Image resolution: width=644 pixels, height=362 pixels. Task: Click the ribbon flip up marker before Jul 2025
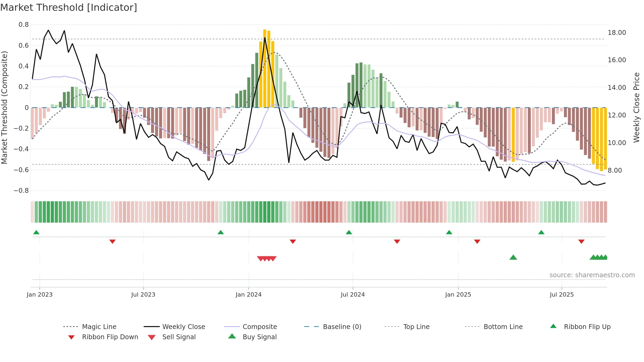[x=541, y=232]
